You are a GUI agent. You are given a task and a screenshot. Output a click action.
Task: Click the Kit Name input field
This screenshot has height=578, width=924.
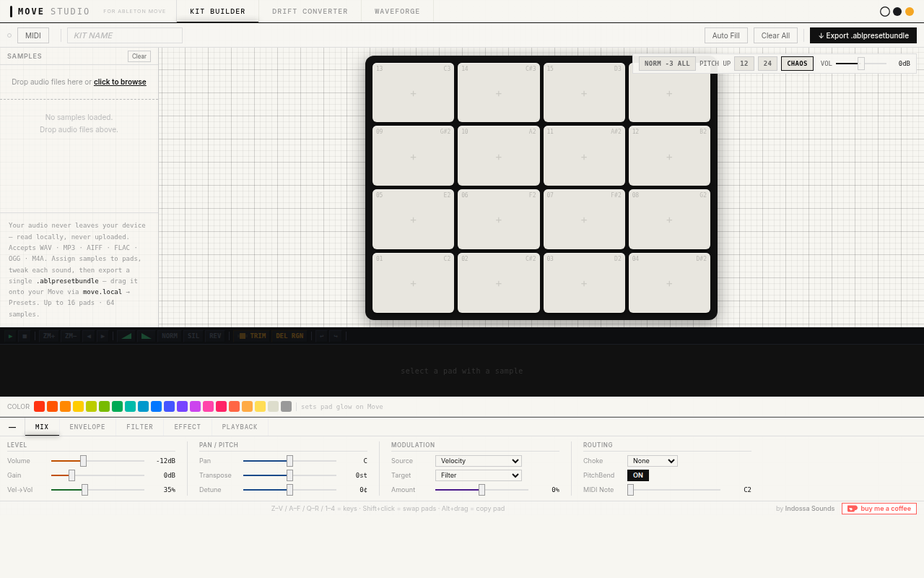[125, 35]
